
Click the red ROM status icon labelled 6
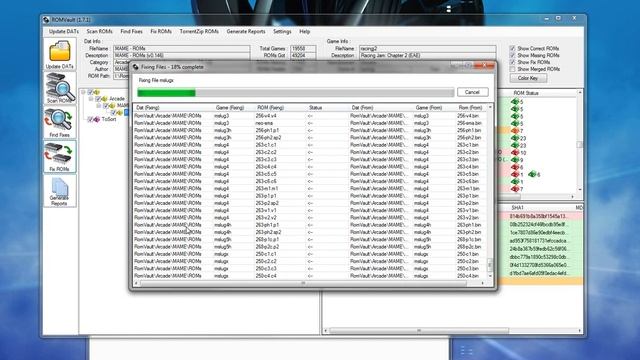515,167
